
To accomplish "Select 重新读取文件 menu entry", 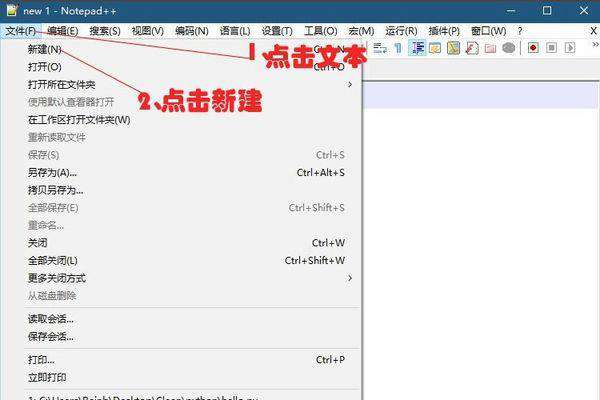I will tap(182, 137).
